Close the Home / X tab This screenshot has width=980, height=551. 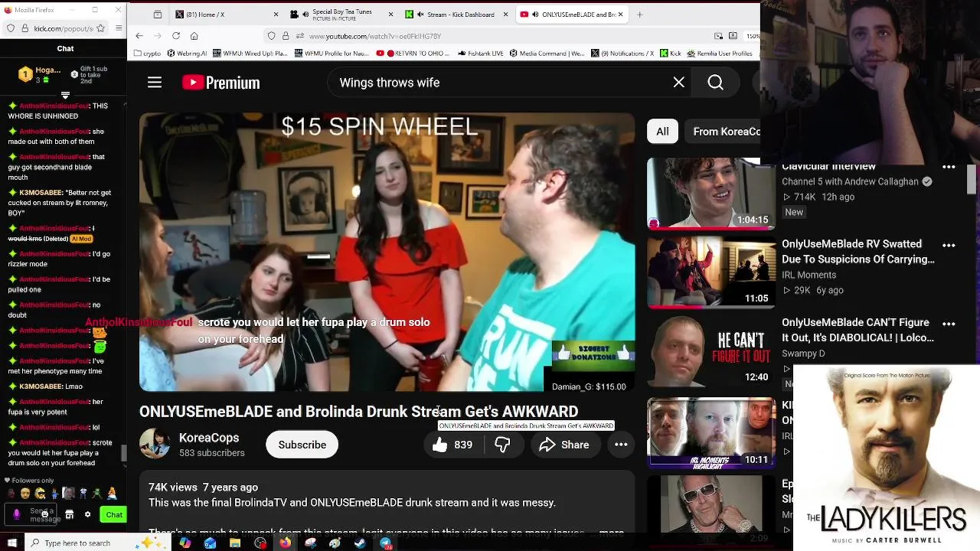coord(276,15)
